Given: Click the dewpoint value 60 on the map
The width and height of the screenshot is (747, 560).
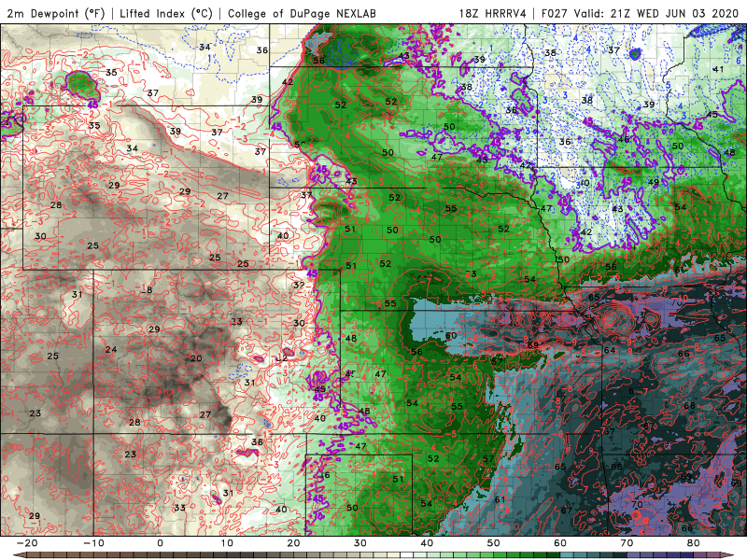Looking at the screenshot, I should tap(451, 335).
